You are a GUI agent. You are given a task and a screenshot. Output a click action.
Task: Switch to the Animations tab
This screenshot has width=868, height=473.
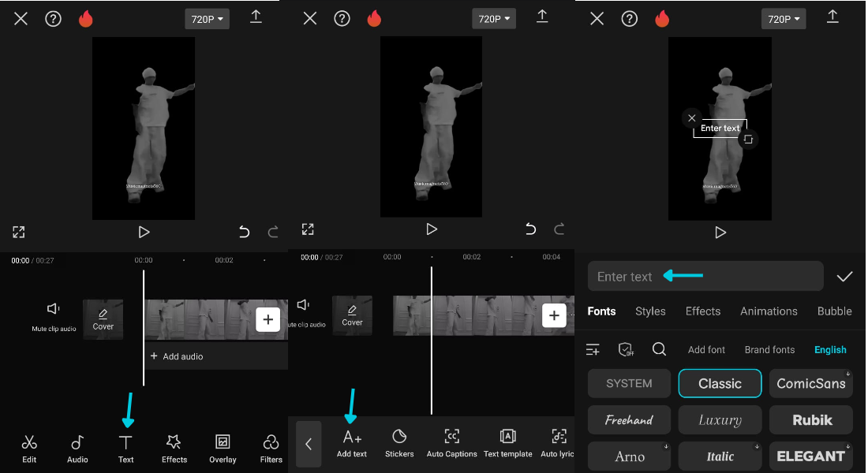click(x=769, y=311)
